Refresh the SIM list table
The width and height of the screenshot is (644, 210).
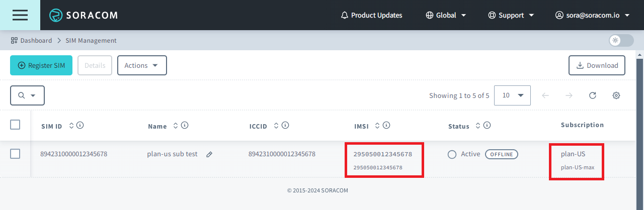[x=592, y=95]
